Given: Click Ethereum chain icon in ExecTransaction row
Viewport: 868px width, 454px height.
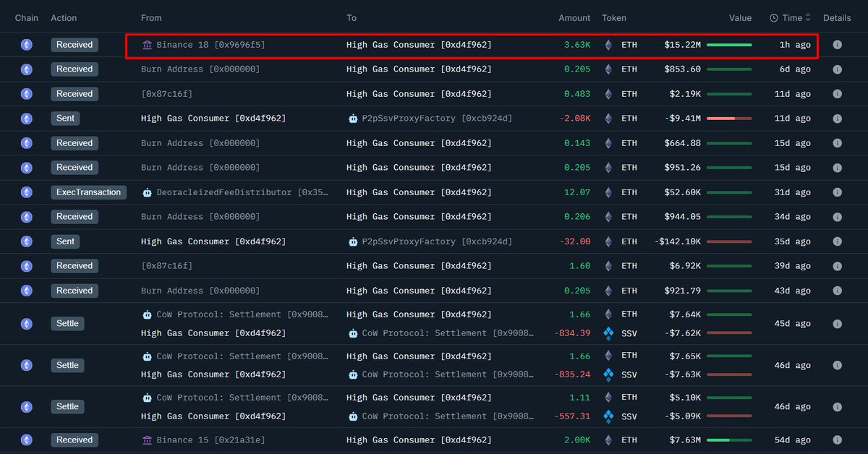Looking at the screenshot, I should pos(27,192).
